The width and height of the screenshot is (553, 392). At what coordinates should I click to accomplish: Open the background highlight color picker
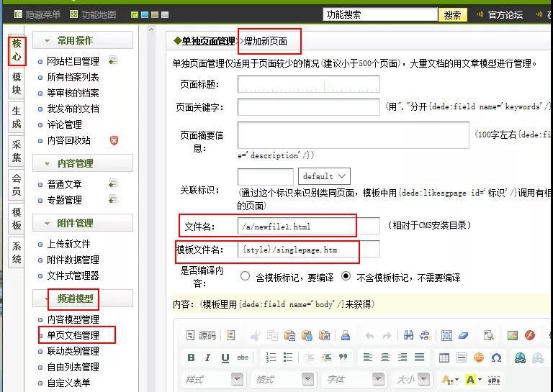pyautogui.click(x=474, y=380)
